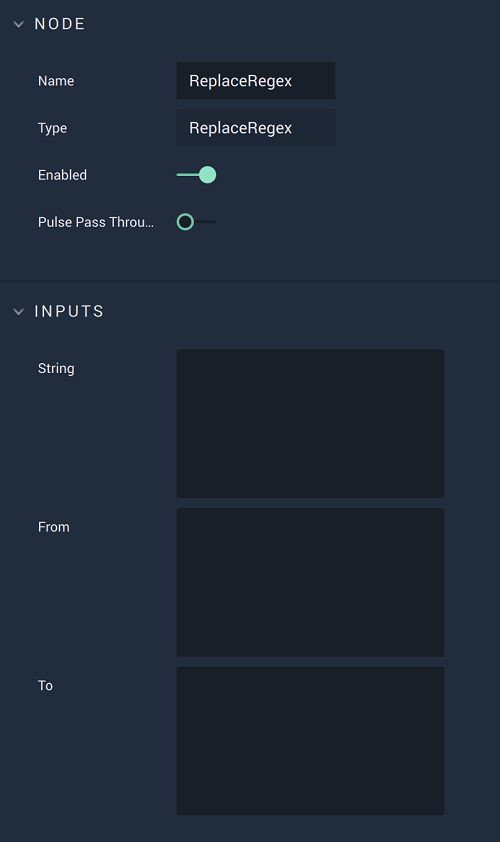Focus the From input text area

coord(310,582)
